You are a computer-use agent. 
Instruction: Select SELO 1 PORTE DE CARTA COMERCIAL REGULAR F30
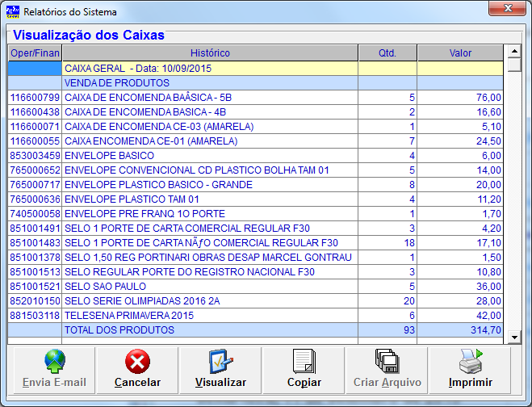tap(256, 228)
